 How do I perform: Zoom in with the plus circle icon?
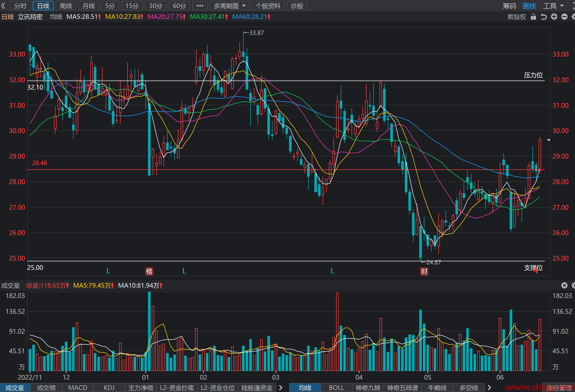554,17
